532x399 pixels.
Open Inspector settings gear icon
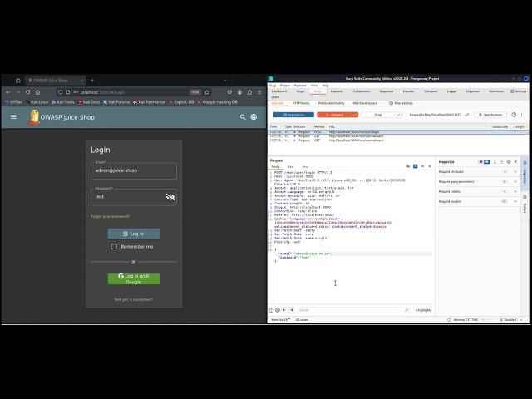click(x=508, y=162)
